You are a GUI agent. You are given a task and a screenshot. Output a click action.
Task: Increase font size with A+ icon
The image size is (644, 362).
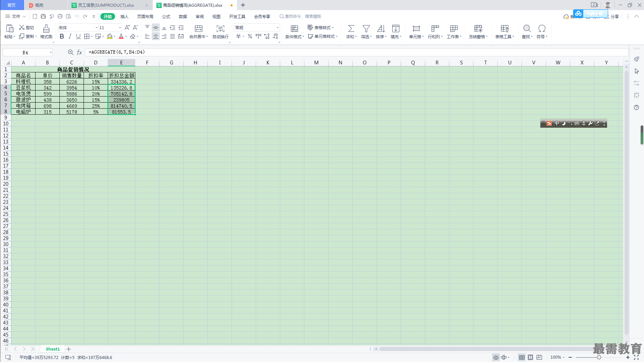pyautogui.click(x=127, y=27)
